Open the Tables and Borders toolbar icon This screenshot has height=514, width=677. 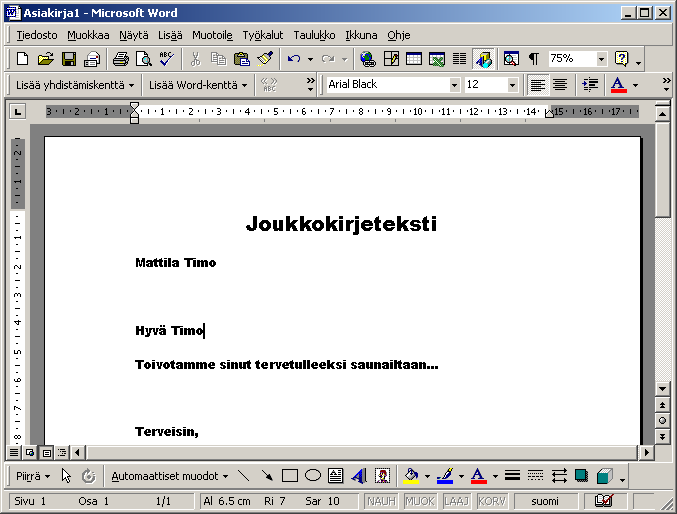391,59
